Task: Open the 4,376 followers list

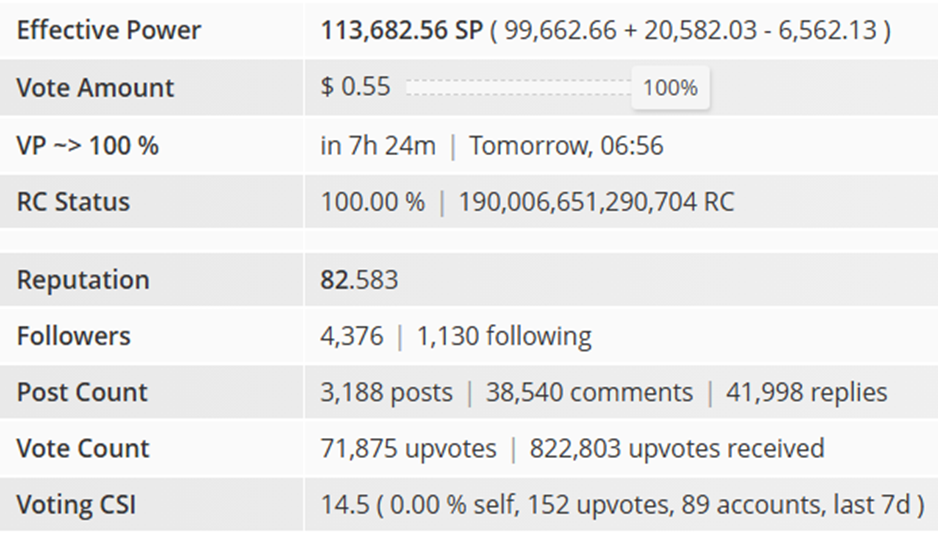Action: [351, 336]
